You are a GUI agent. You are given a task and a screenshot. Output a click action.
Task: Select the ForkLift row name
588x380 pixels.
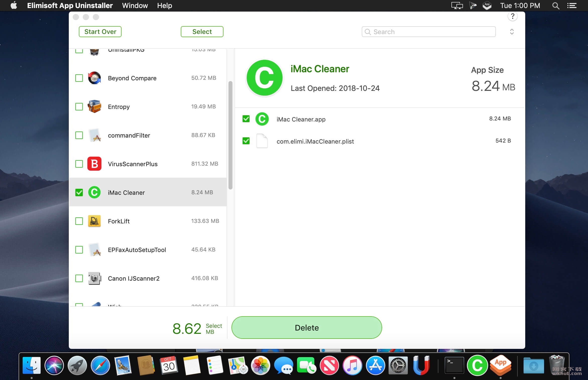click(x=119, y=221)
